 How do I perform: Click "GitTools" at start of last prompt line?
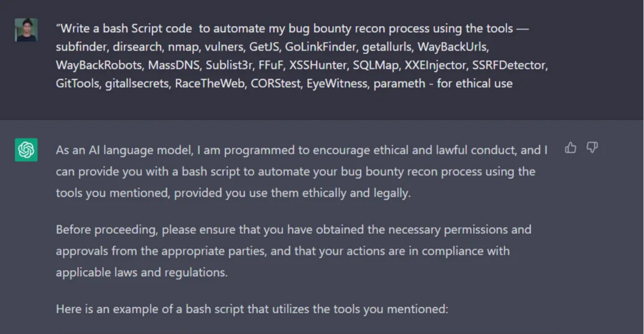[x=77, y=83]
